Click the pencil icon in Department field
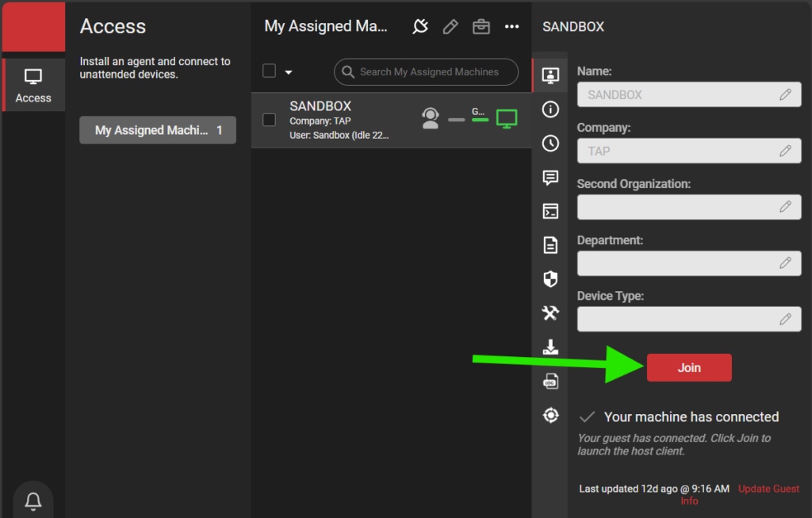This screenshot has width=812, height=518. tap(785, 263)
